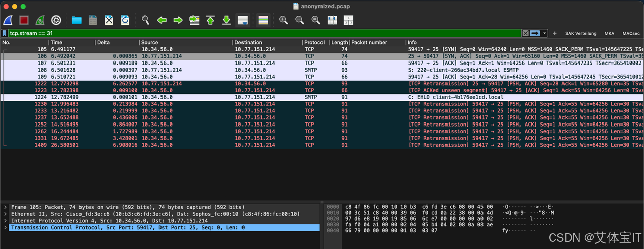644x249 pixels.
Task: Sort by the No. column header
Action: click(x=24, y=43)
